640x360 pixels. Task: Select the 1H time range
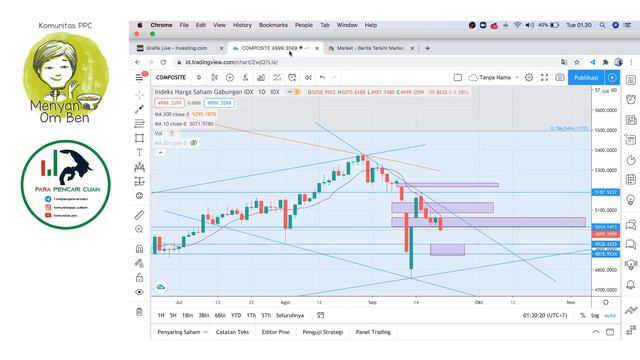(161, 315)
